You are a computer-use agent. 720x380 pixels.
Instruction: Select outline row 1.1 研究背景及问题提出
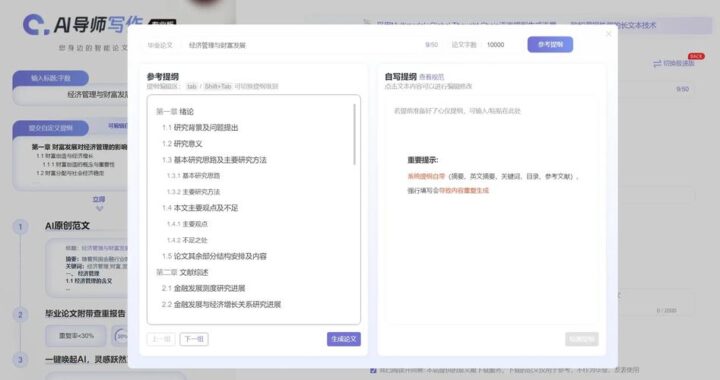click(x=200, y=128)
